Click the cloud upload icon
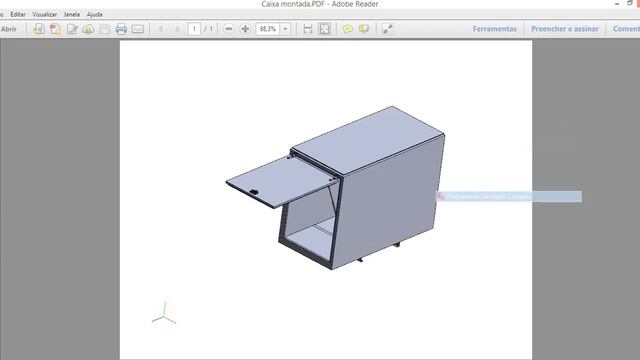The height and width of the screenshot is (360, 640). [88, 29]
